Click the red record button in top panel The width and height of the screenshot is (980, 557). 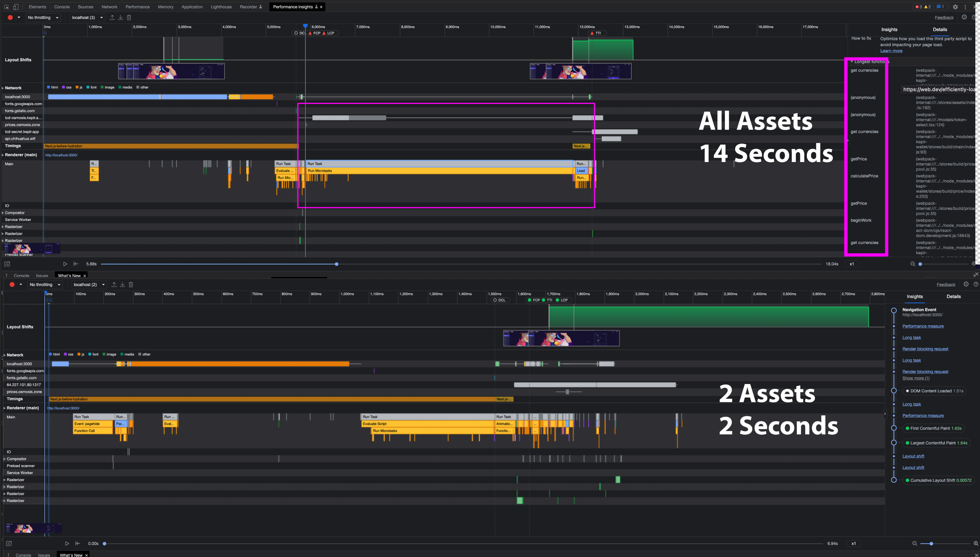(x=10, y=18)
